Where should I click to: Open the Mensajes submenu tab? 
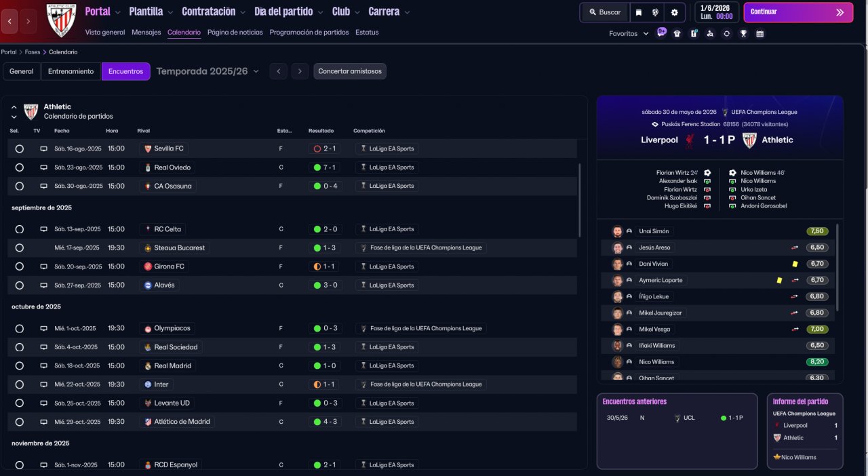(146, 33)
